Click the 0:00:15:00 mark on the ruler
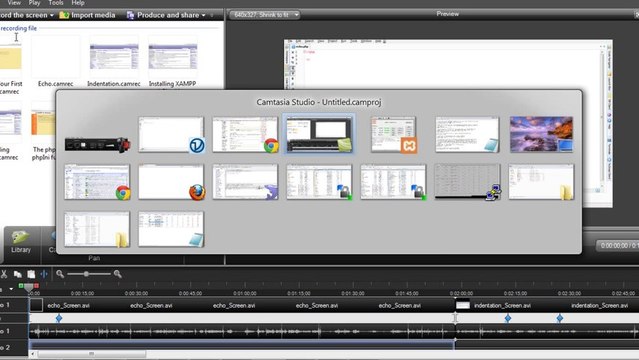Image resolution: width=639 pixels, height=360 pixels. pos(82,293)
